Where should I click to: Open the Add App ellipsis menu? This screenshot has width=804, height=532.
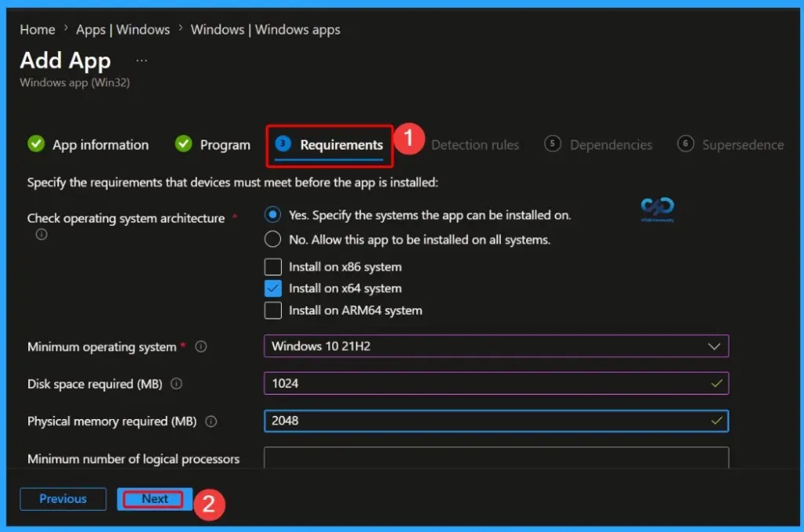click(141, 60)
